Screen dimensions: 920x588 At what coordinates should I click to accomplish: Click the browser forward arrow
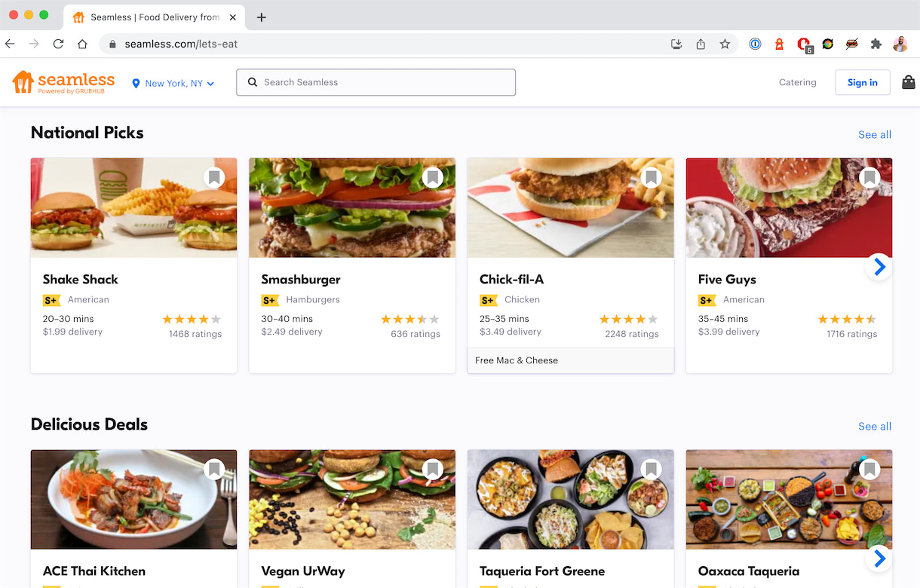click(34, 44)
